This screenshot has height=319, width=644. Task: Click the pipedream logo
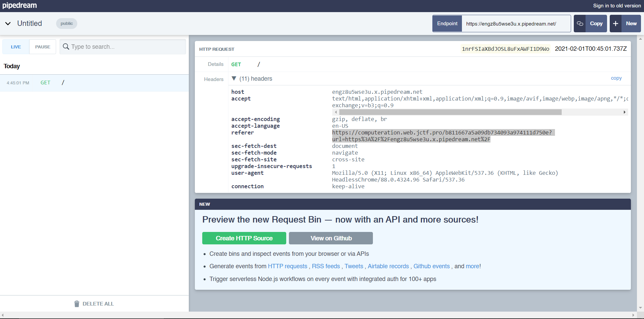[19, 5]
